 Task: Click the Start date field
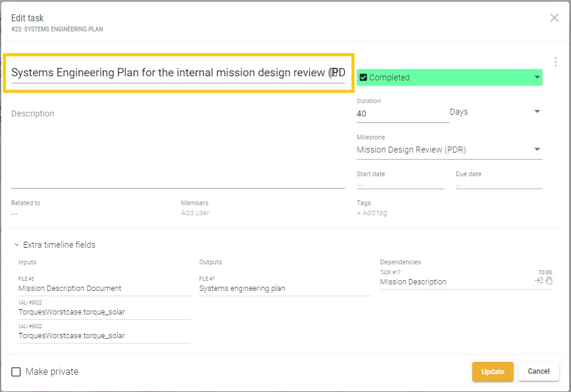coord(399,184)
